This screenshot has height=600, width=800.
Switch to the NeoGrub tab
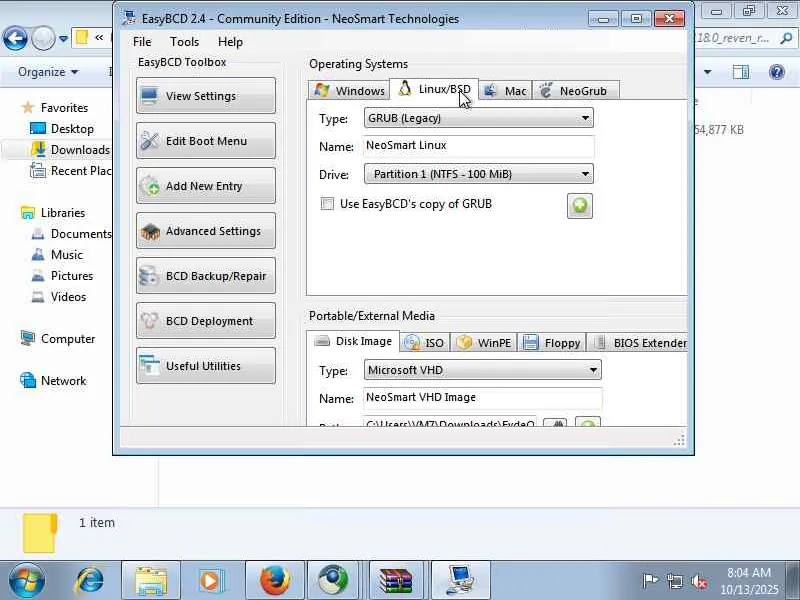[x=576, y=91]
